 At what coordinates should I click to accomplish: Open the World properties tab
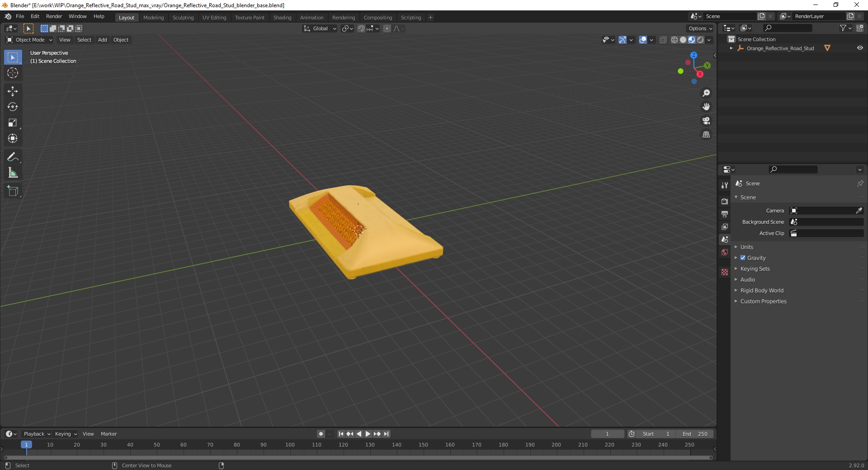click(725, 252)
